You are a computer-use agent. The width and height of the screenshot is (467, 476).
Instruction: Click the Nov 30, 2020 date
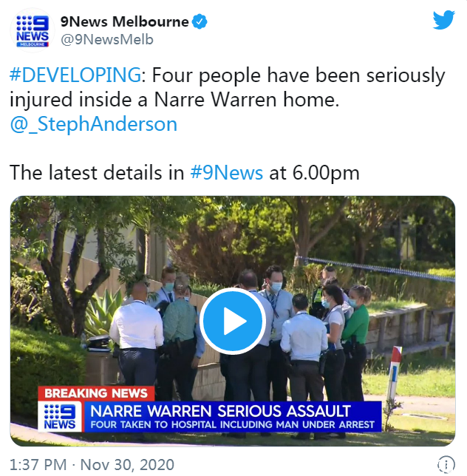point(127,464)
